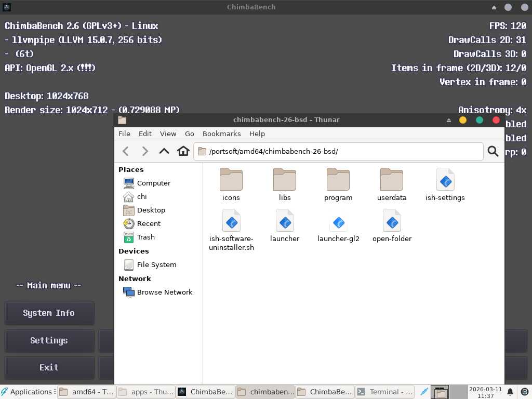
Task: Select the launcher-gl2 file
Action: point(338,225)
